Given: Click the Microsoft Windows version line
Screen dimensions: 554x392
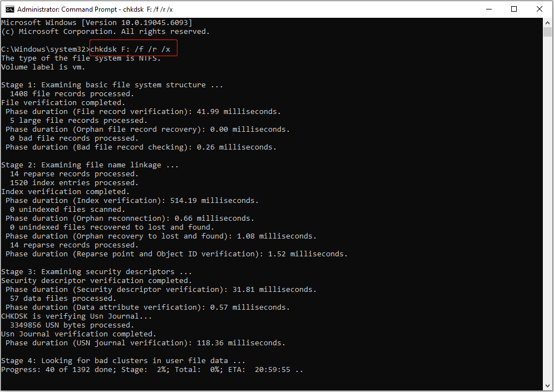Looking at the screenshot, I should tap(95, 22).
